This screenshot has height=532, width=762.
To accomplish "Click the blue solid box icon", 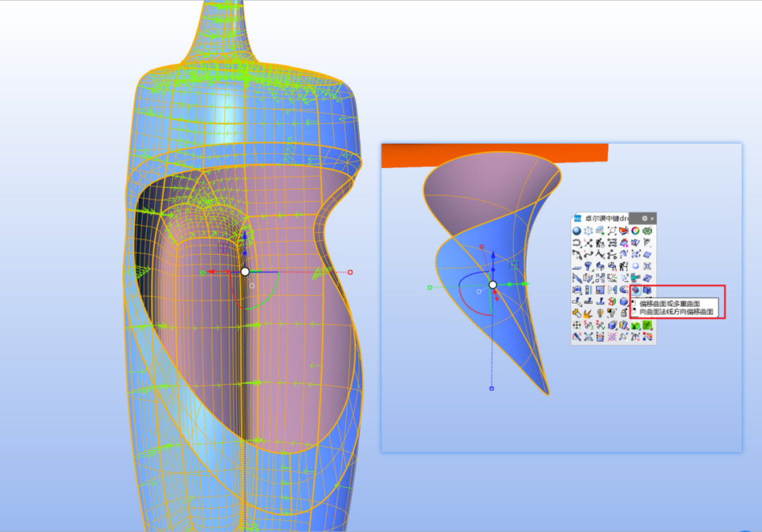I will (624, 302).
